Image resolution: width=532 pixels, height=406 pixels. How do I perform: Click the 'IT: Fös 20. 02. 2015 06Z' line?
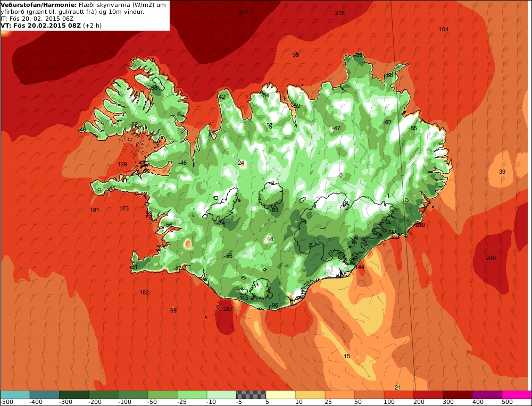37,19
